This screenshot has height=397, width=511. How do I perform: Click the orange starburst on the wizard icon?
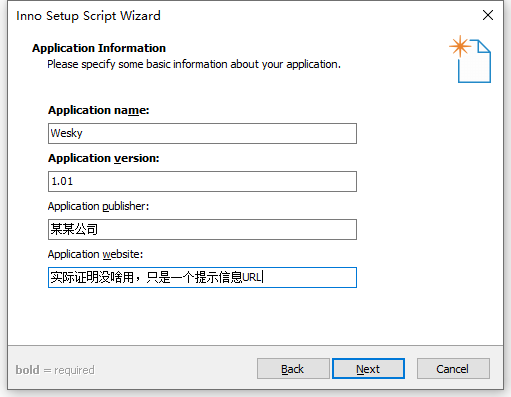pos(460,46)
